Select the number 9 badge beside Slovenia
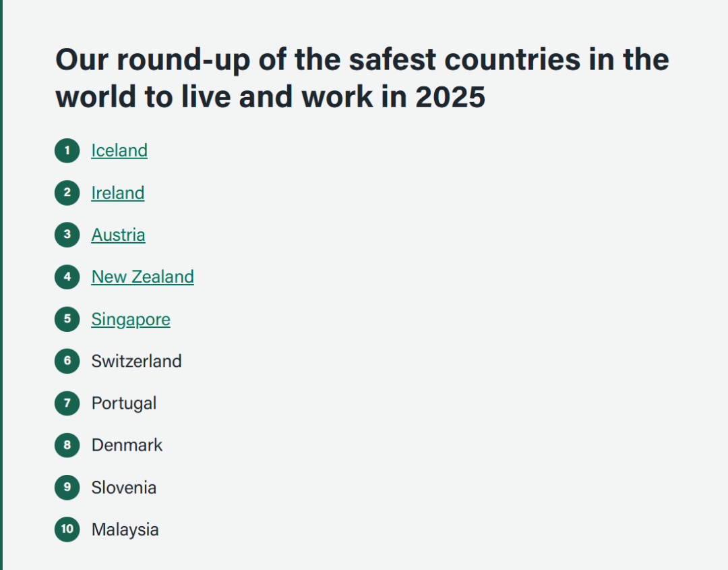The image size is (728, 570). 67,487
